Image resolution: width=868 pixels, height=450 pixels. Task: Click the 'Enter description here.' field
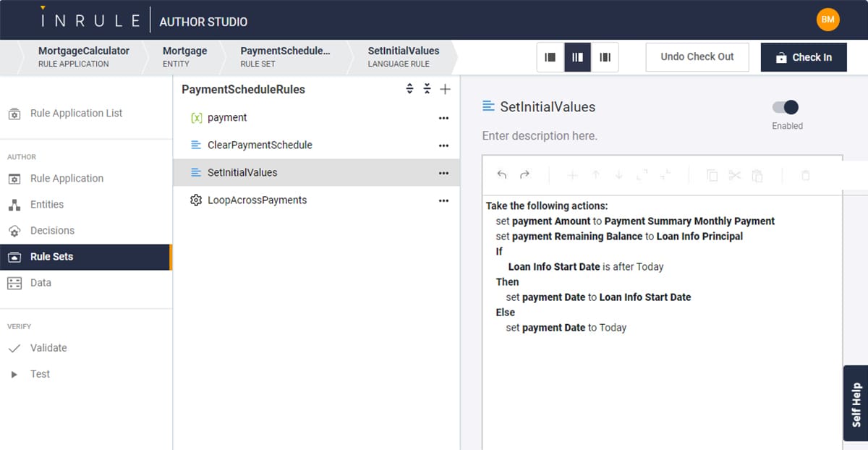540,135
